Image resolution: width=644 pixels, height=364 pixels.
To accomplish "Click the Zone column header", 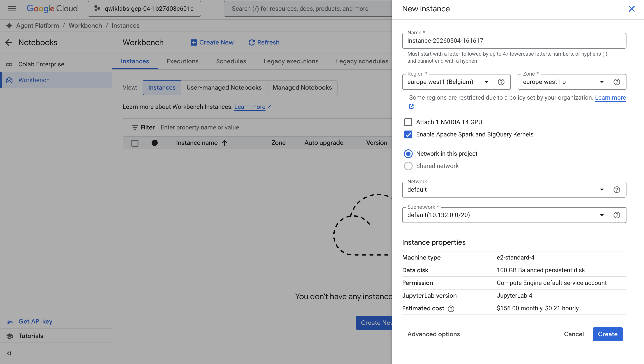I will [278, 143].
